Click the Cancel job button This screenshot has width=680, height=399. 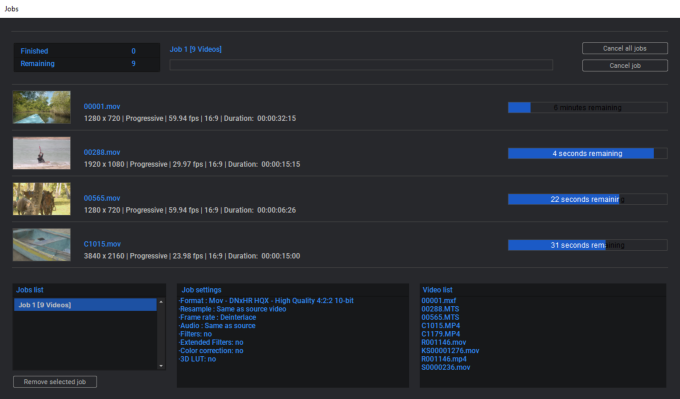click(x=624, y=65)
